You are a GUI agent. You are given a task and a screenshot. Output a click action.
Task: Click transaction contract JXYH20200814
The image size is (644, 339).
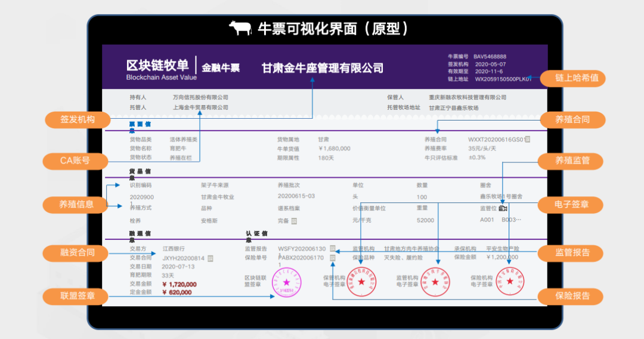click(183, 258)
